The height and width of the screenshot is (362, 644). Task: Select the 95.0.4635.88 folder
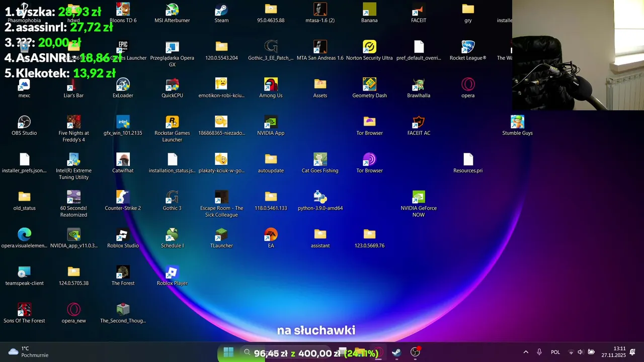271,13
